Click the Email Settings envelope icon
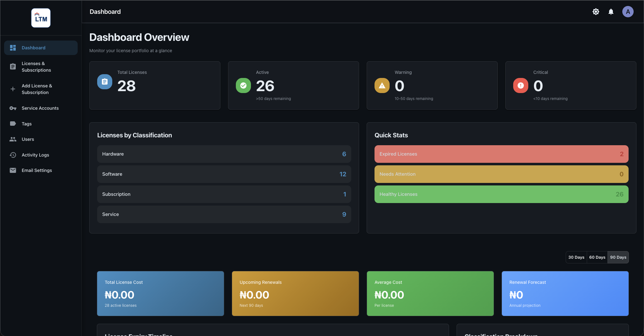The height and width of the screenshot is (336, 644). [13, 170]
